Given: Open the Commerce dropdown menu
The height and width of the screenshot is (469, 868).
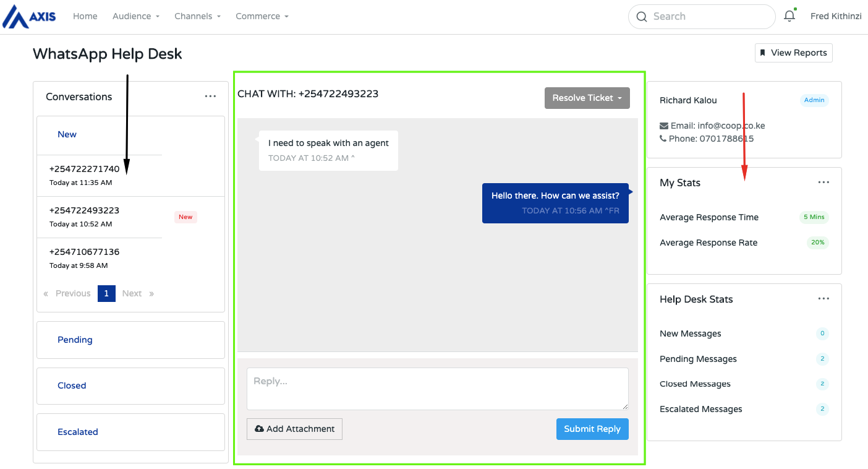Looking at the screenshot, I should (262, 16).
